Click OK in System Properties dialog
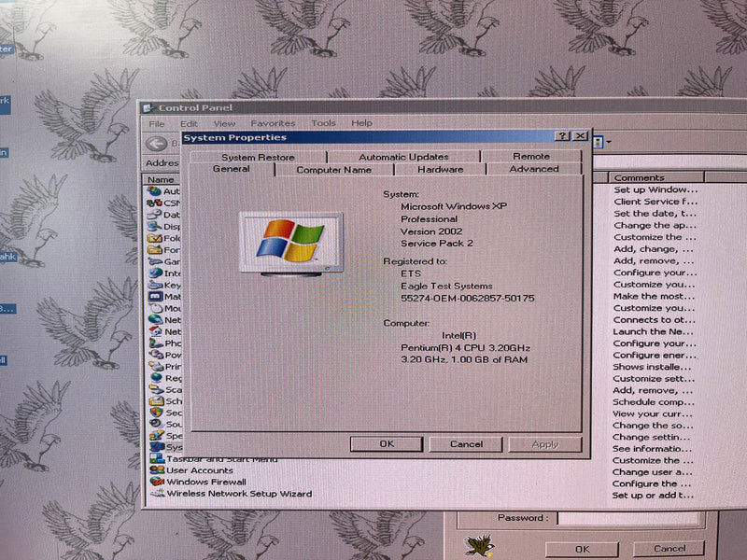This screenshot has height=560, width=747. pyautogui.click(x=387, y=444)
